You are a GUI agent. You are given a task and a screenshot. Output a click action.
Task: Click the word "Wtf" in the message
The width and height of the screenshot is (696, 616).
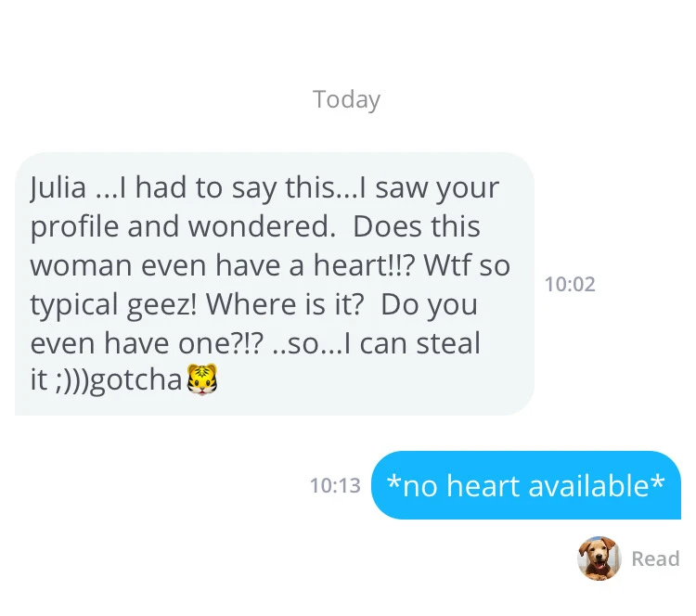coord(450,266)
